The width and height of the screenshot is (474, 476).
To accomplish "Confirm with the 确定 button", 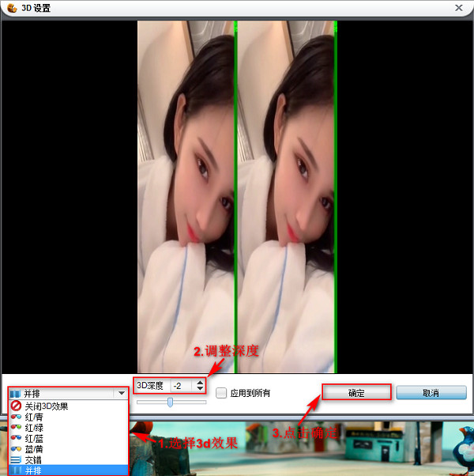I will point(356,393).
